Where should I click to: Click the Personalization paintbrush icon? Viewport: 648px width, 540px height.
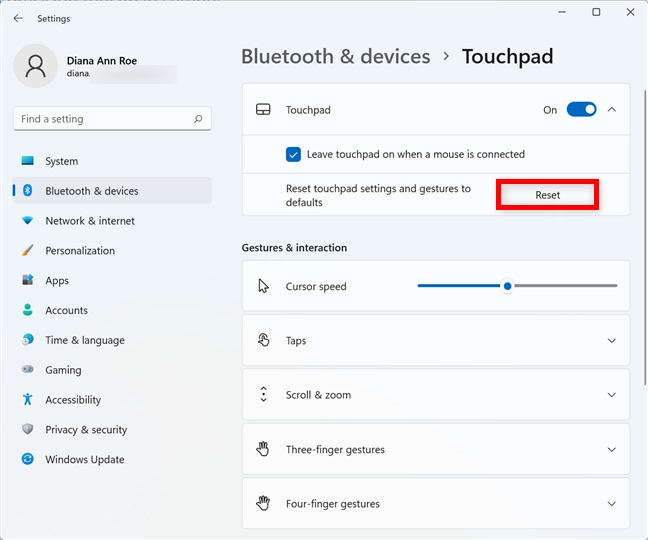coord(28,250)
